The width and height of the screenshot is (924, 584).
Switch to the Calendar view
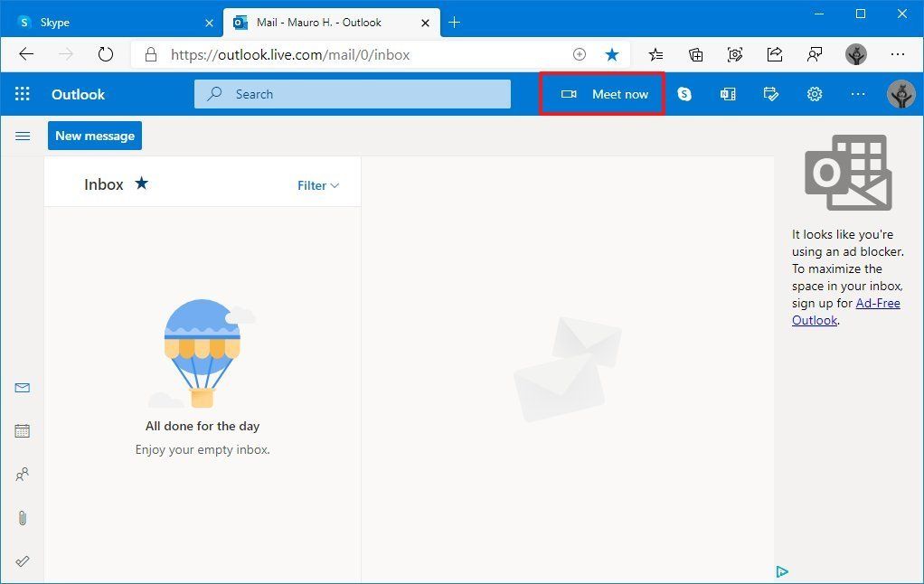click(22, 430)
